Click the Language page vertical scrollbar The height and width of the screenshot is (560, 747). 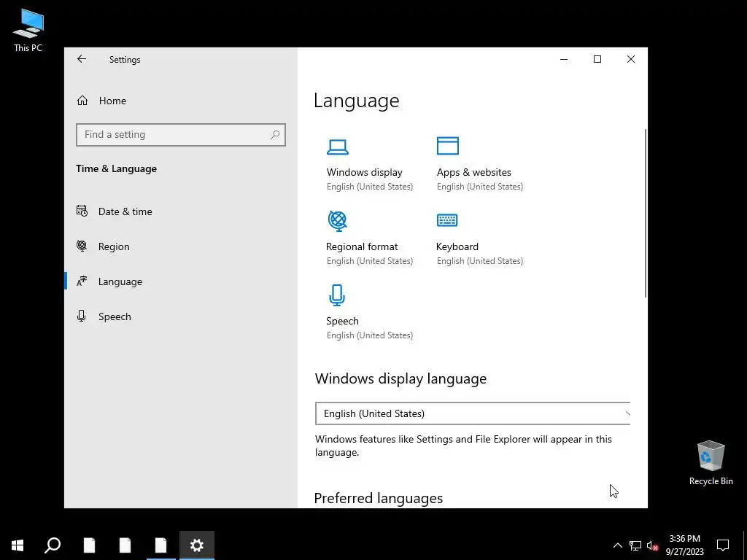point(646,213)
